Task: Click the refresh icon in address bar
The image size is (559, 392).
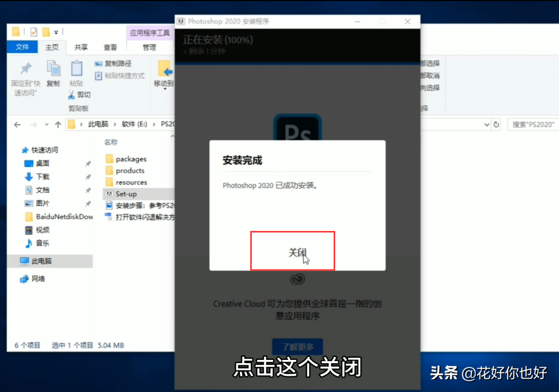Action: (496, 124)
